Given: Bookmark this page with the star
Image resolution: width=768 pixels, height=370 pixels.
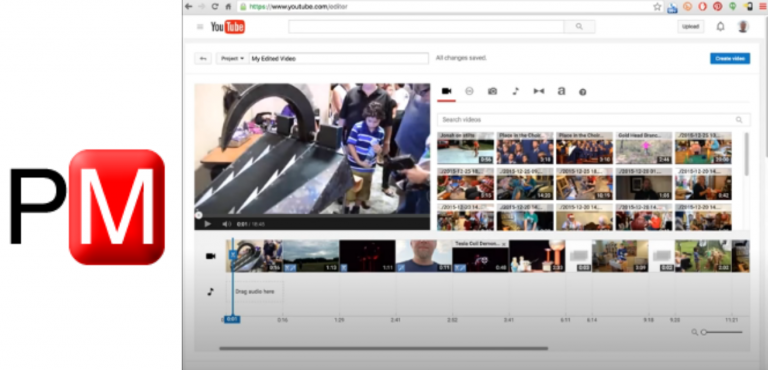Looking at the screenshot, I should pos(657,6).
